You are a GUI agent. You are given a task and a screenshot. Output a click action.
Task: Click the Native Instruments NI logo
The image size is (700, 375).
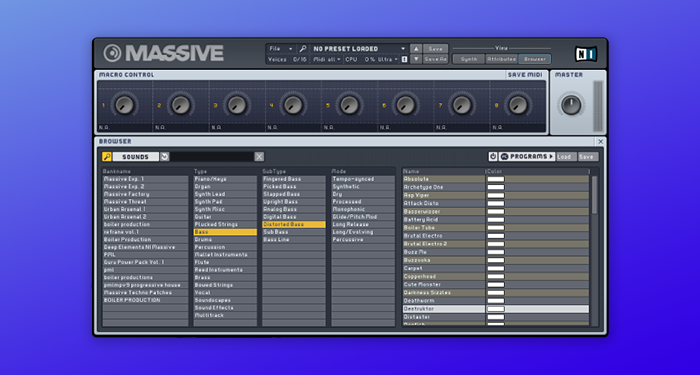tap(586, 54)
